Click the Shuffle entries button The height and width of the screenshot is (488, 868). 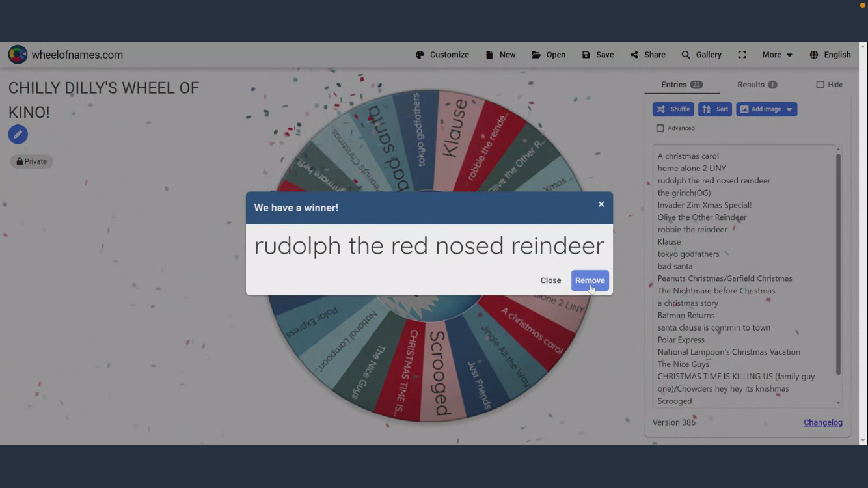673,109
